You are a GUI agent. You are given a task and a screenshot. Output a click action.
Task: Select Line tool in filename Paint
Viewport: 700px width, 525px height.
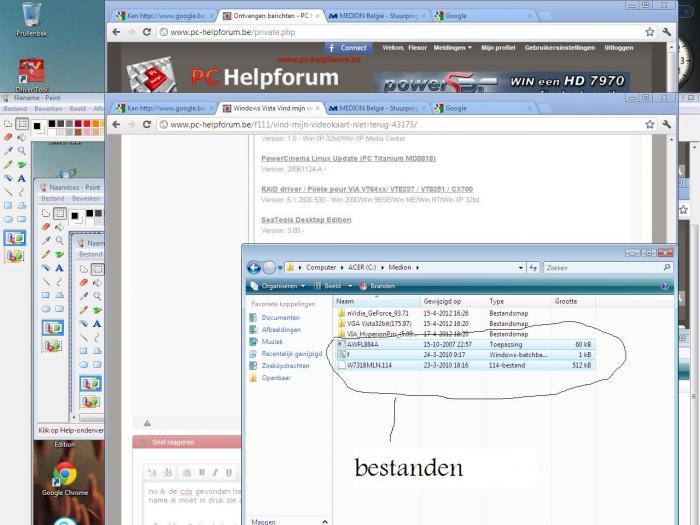(8, 192)
